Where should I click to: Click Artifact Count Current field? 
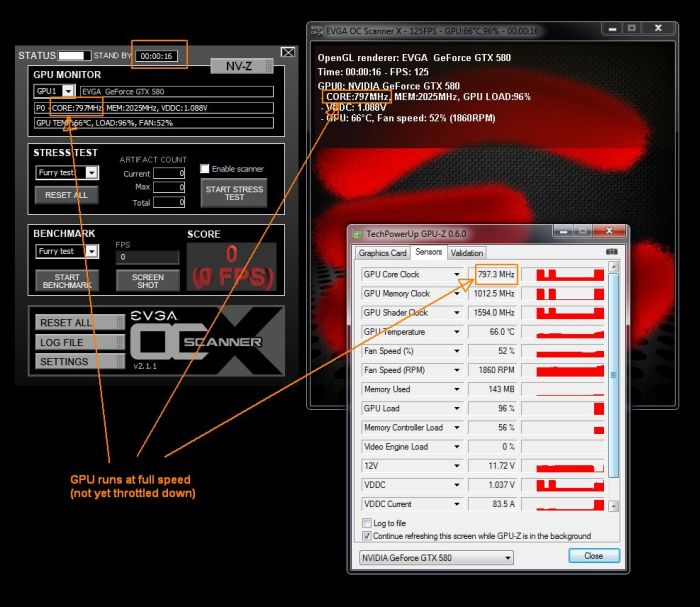point(169,173)
